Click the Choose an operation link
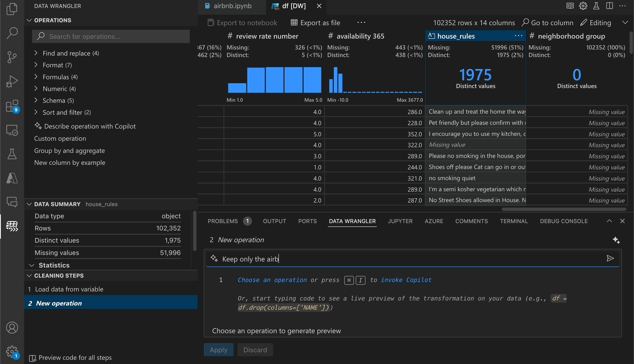634x364 pixels. [273, 280]
